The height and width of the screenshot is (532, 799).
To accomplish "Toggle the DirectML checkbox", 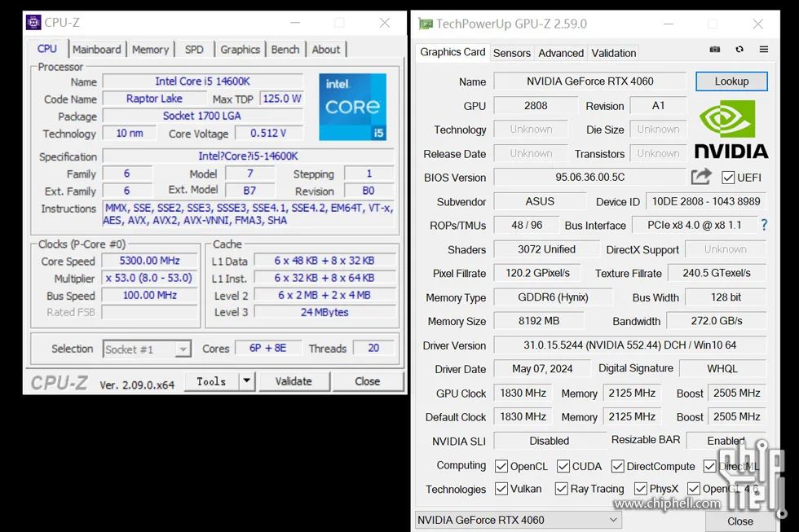I will (x=709, y=466).
